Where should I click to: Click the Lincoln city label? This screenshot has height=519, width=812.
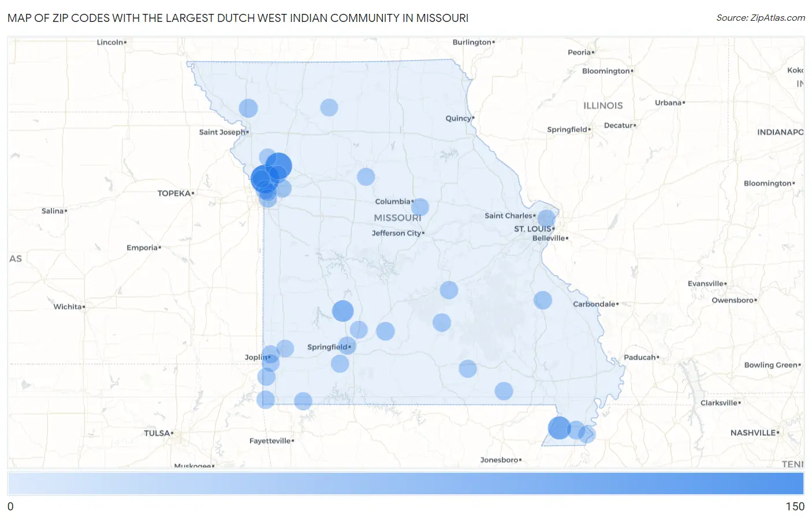[x=110, y=42]
